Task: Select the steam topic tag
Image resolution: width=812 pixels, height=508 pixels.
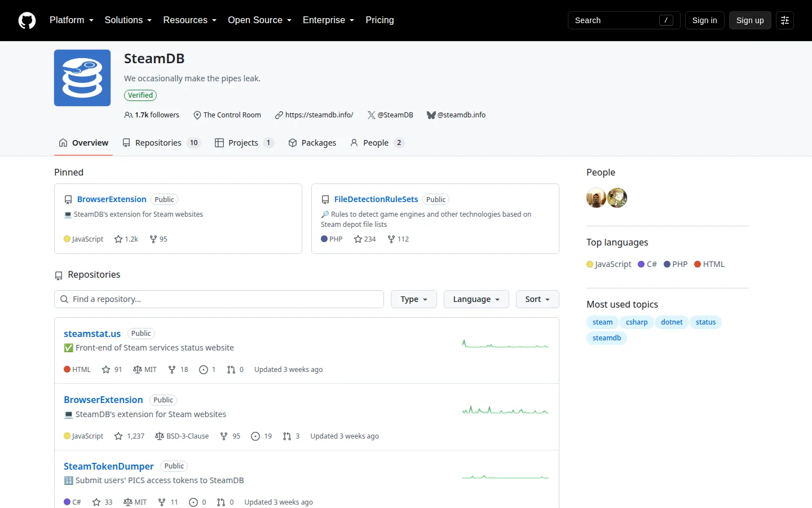Action: 602,322
